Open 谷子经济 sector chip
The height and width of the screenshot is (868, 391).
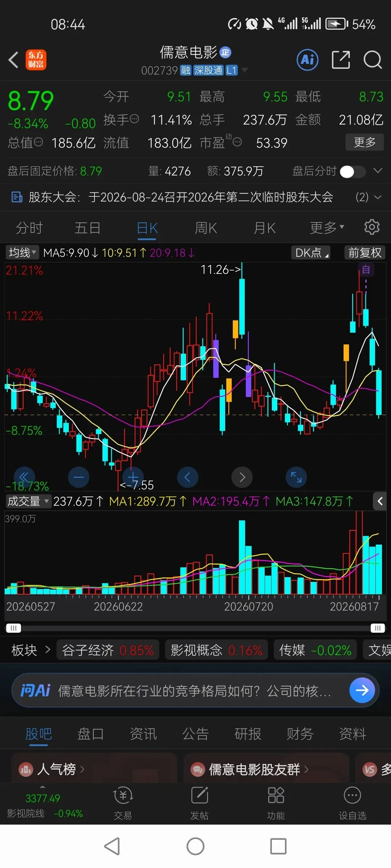click(x=108, y=650)
